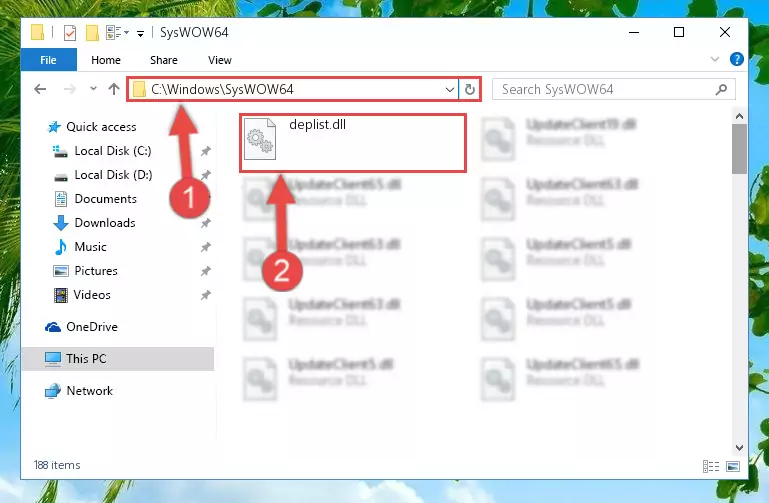Click the scrollbar down arrow

(740, 448)
